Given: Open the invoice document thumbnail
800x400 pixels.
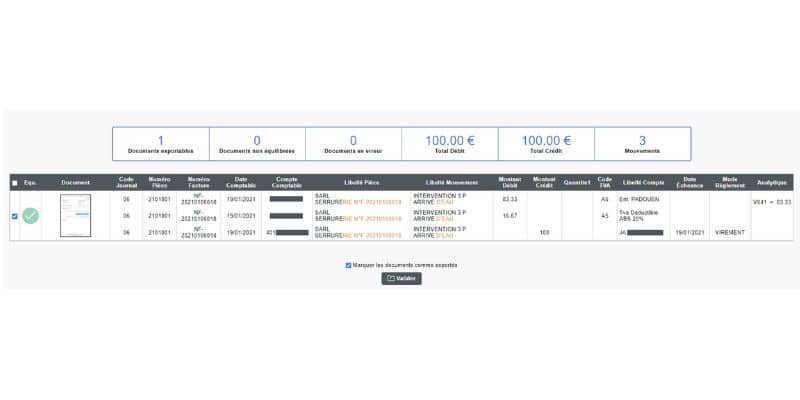Looking at the screenshot, I should [76, 215].
